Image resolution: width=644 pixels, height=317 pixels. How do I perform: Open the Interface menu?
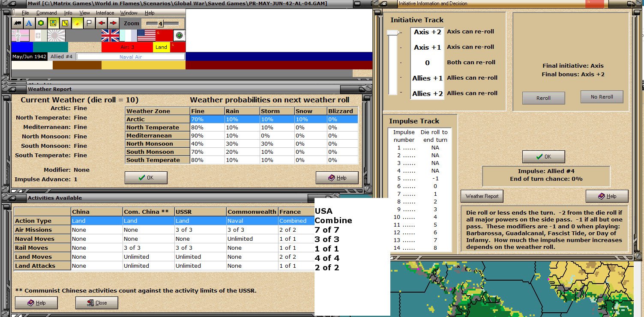point(105,13)
